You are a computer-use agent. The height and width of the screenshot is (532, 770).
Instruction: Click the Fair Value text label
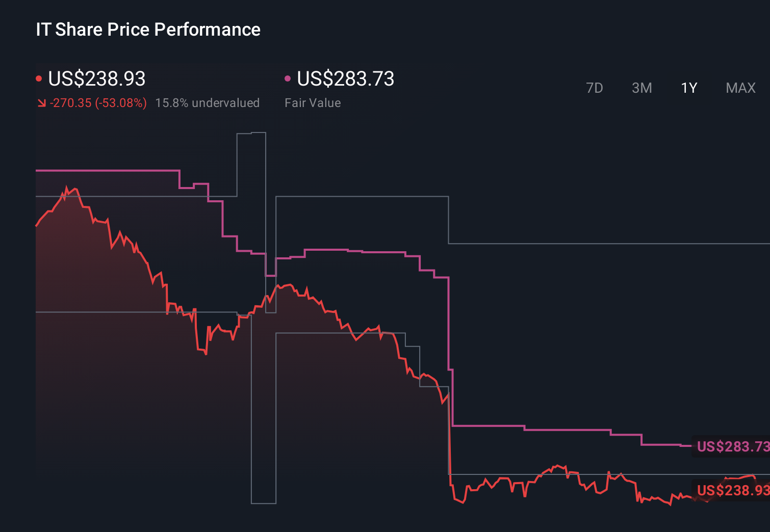click(313, 102)
